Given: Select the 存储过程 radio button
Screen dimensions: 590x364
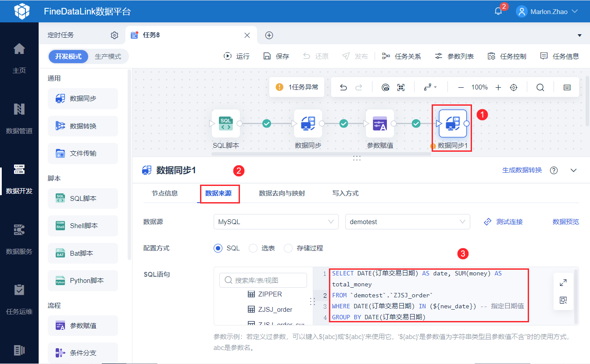Looking at the screenshot, I should click(x=288, y=248).
